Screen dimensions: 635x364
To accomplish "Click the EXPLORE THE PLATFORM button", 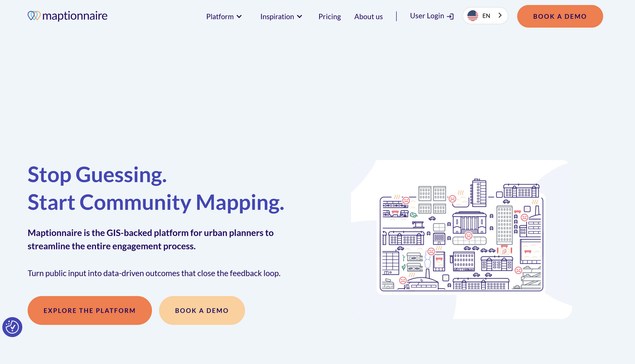I will point(90,310).
